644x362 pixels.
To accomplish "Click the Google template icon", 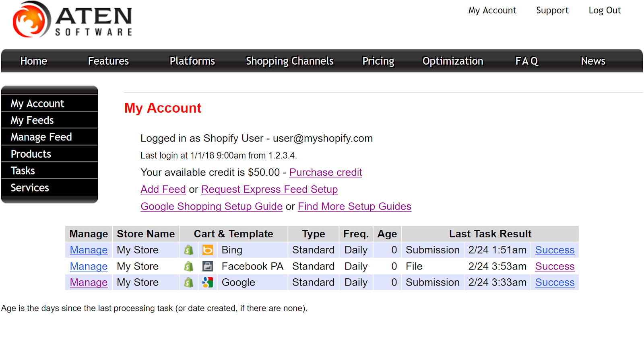I will tap(208, 282).
